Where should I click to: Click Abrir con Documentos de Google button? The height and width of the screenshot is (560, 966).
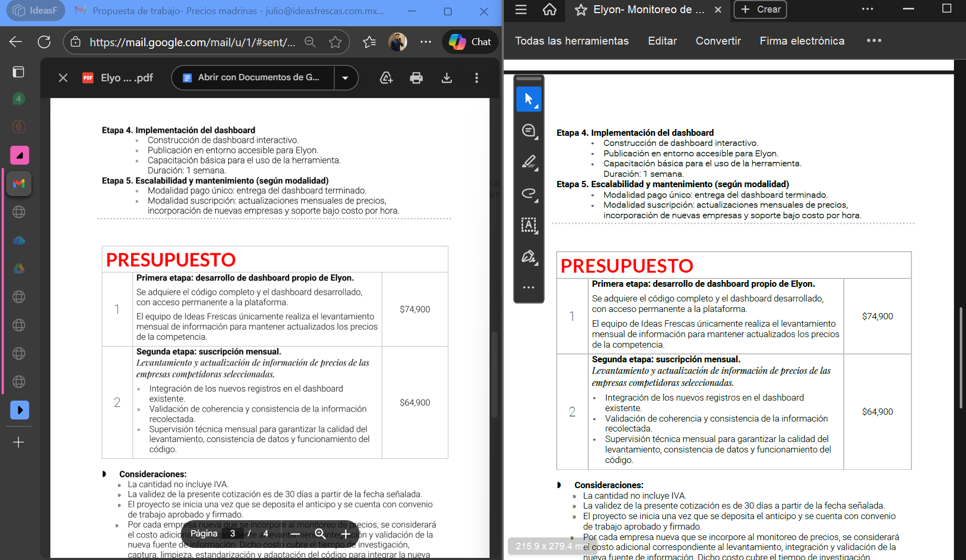[x=252, y=78]
